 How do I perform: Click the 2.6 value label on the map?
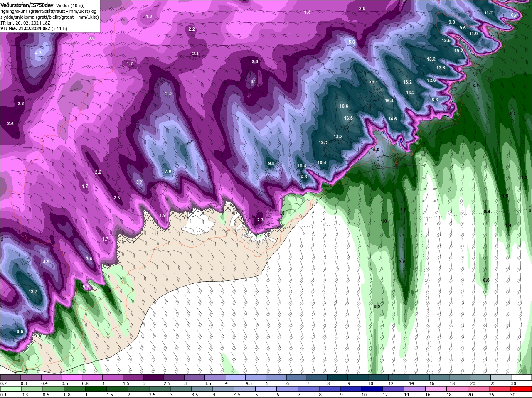click(x=255, y=61)
